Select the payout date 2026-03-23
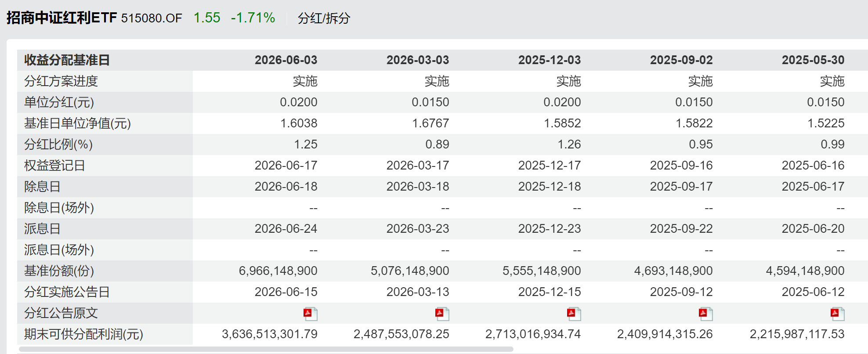 pyautogui.click(x=418, y=229)
